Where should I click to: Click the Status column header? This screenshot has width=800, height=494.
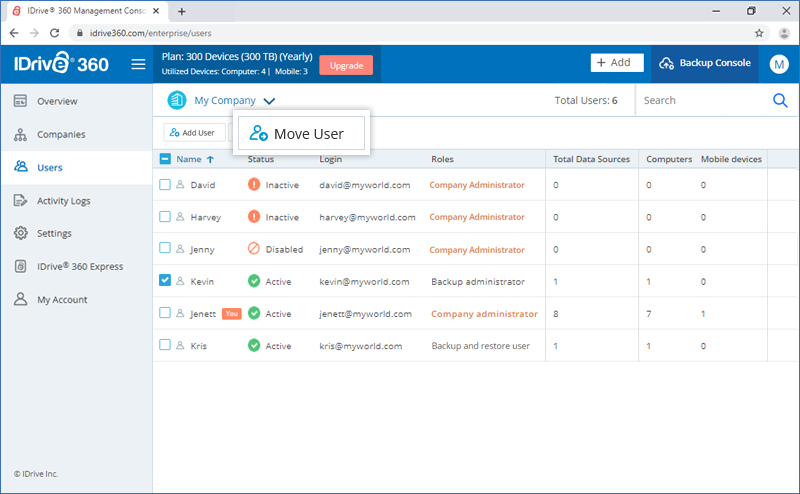coord(261,159)
